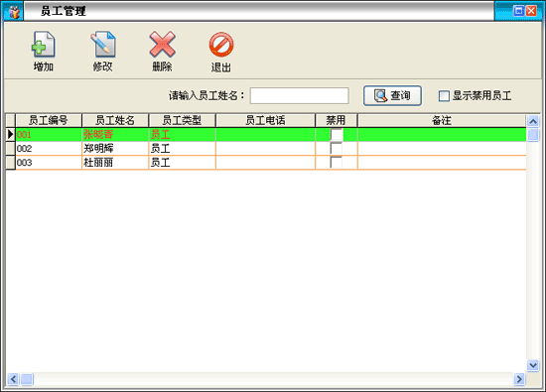
Task: Click the 禁用 column header
Action: click(x=336, y=120)
